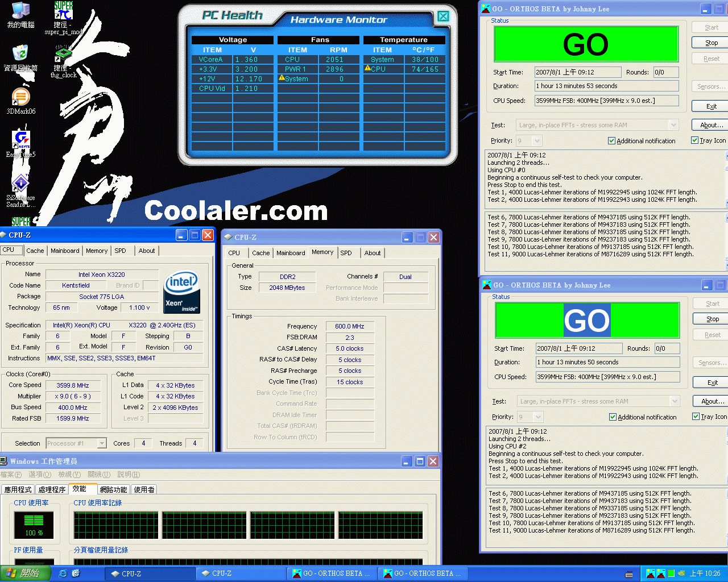The width and height of the screenshot is (728, 582).
Task: Click the second ORTHOS tray icon
Action: click(x=661, y=573)
